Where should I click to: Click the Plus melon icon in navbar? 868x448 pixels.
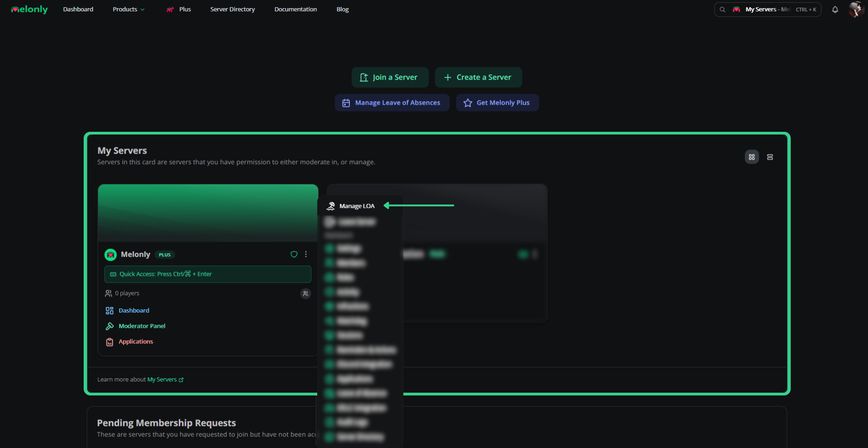click(170, 10)
